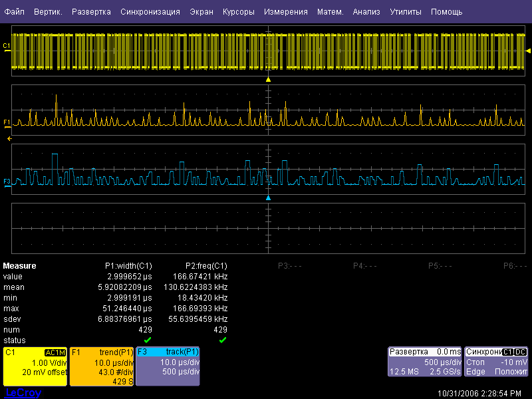Expand the Курсоры menu in the menu bar
Viewport: 532px width, 399px height.
tap(238, 12)
